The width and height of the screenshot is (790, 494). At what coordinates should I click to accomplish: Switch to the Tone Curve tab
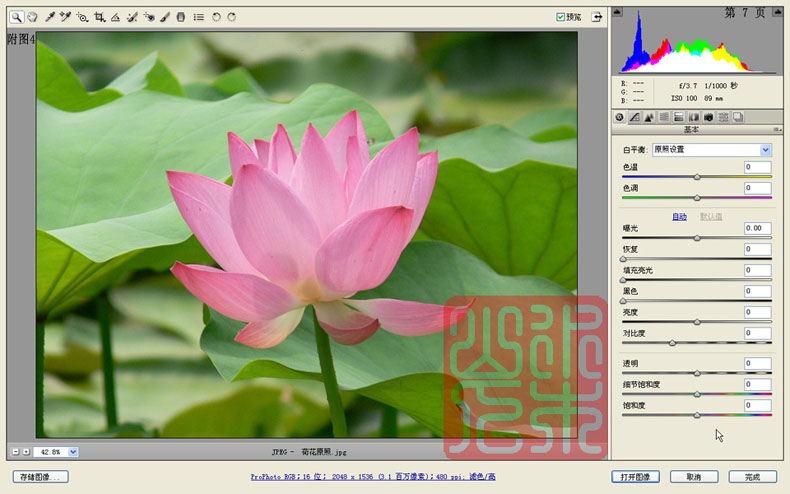[634, 117]
